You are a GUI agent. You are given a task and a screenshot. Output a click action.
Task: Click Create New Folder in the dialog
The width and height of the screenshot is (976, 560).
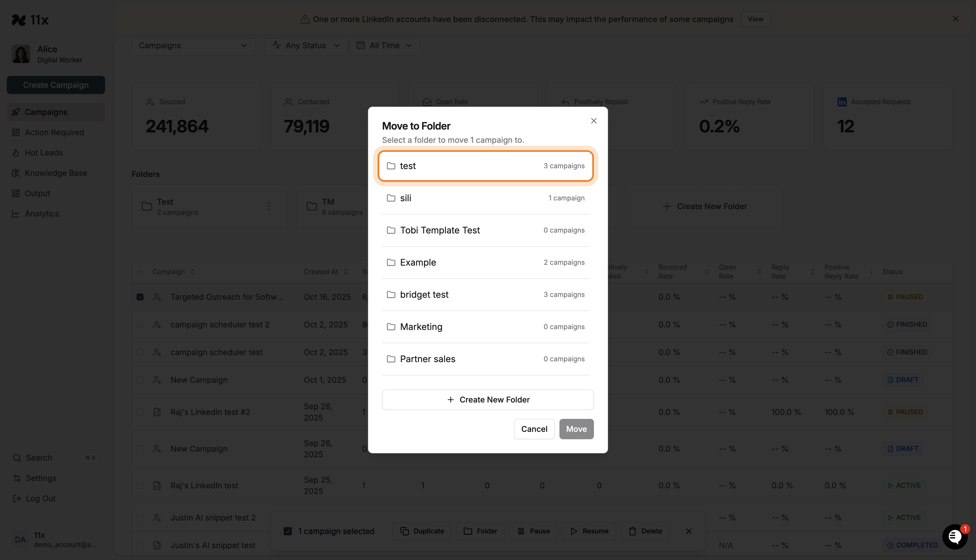(488, 400)
